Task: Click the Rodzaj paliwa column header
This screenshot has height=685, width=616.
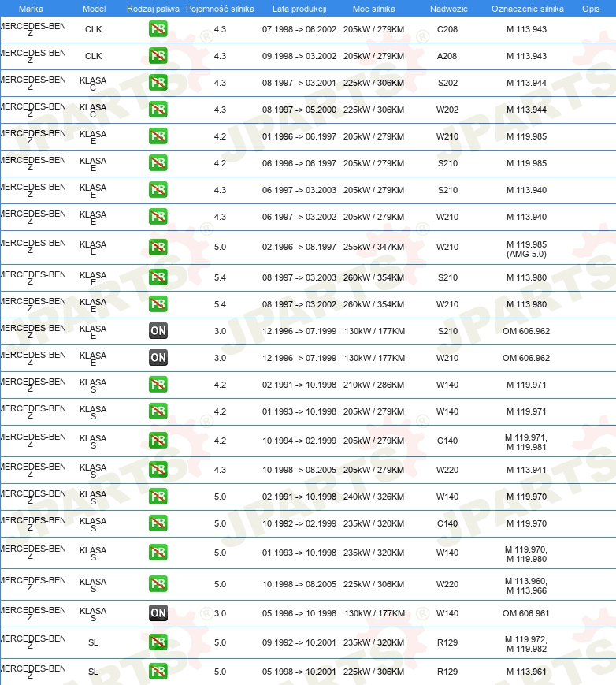Action: [x=153, y=9]
